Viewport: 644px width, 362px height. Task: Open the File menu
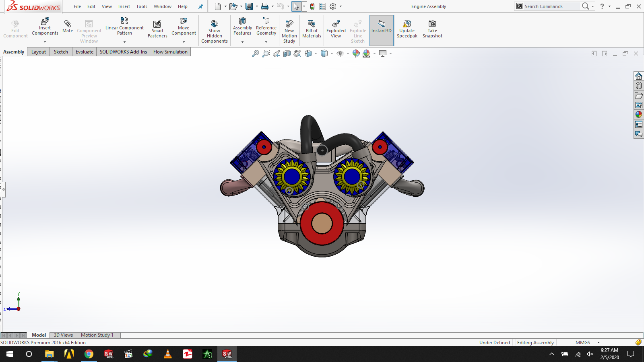[x=77, y=6]
